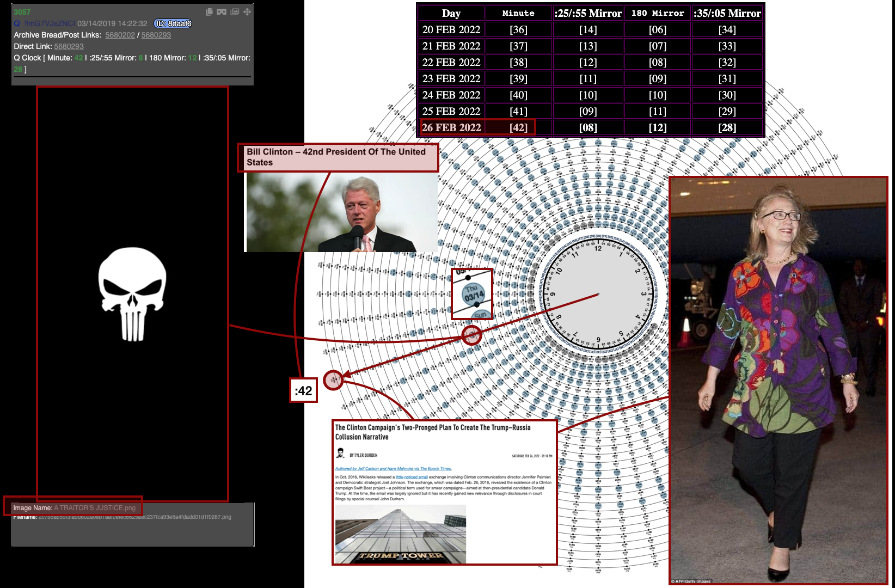895x588 pixels.
Task: Click the :35/:05 Mirror column header
Action: click(727, 13)
